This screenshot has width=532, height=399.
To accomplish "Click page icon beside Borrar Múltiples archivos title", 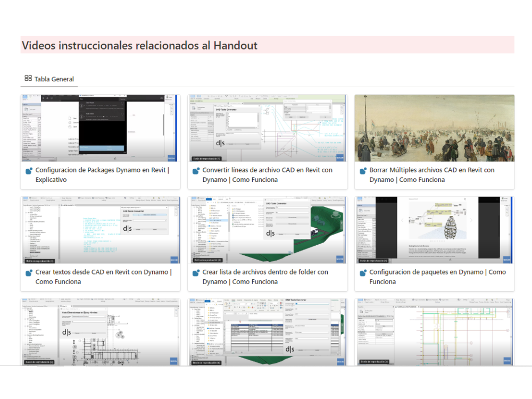I will click(363, 171).
